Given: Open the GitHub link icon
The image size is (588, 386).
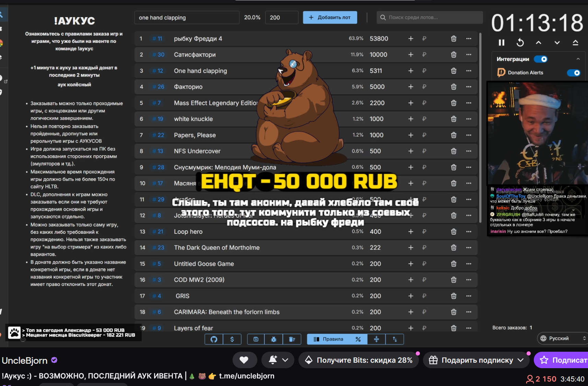Looking at the screenshot, I should click(214, 339).
